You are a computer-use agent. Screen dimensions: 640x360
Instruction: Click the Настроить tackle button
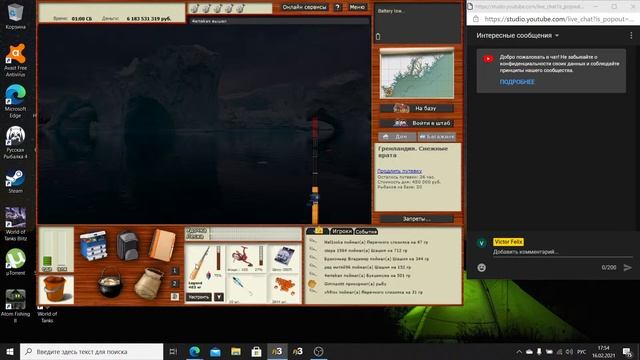pos(199,297)
